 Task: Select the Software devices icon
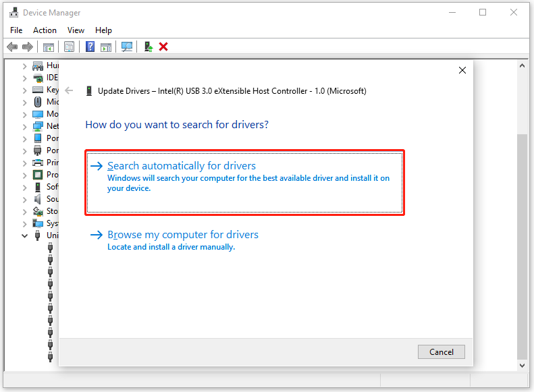tap(38, 187)
